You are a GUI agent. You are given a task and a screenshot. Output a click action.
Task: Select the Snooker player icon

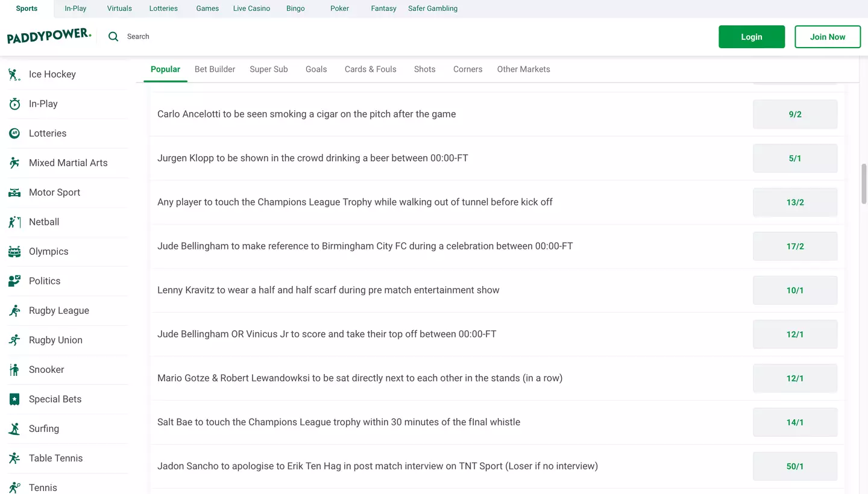point(14,370)
